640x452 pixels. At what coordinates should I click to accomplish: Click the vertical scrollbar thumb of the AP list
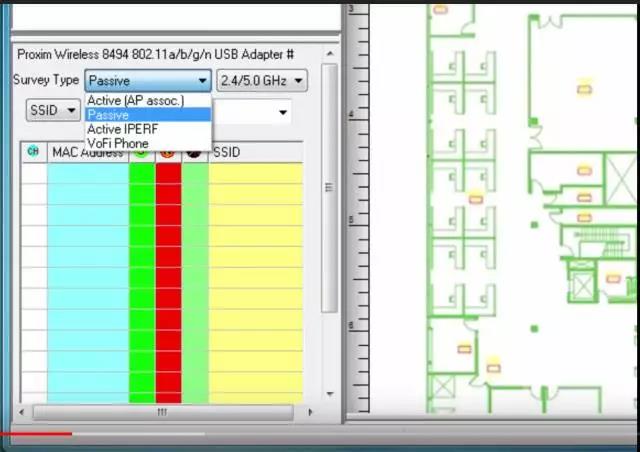328,187
